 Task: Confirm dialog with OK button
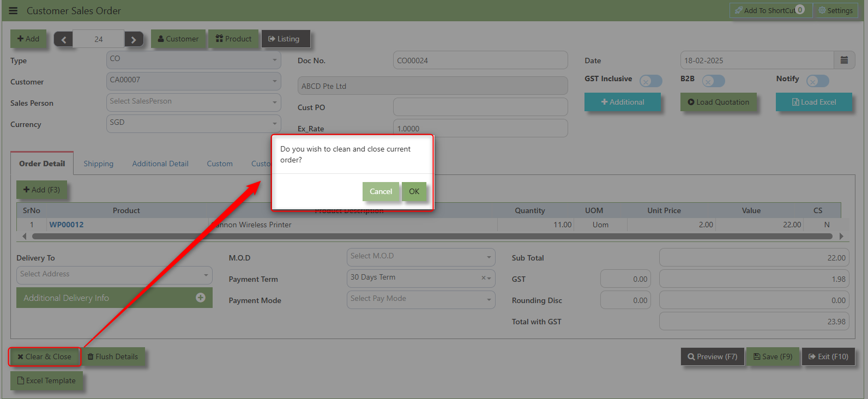(414, 191)
